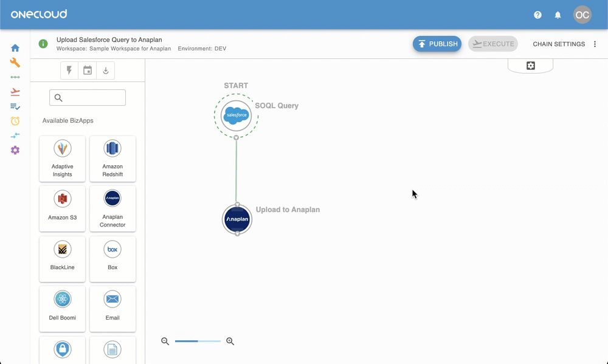Select the Amazon Redshift BizApp card
The width and height of the screenshot is (608, 364).
[x=112, y=159]
